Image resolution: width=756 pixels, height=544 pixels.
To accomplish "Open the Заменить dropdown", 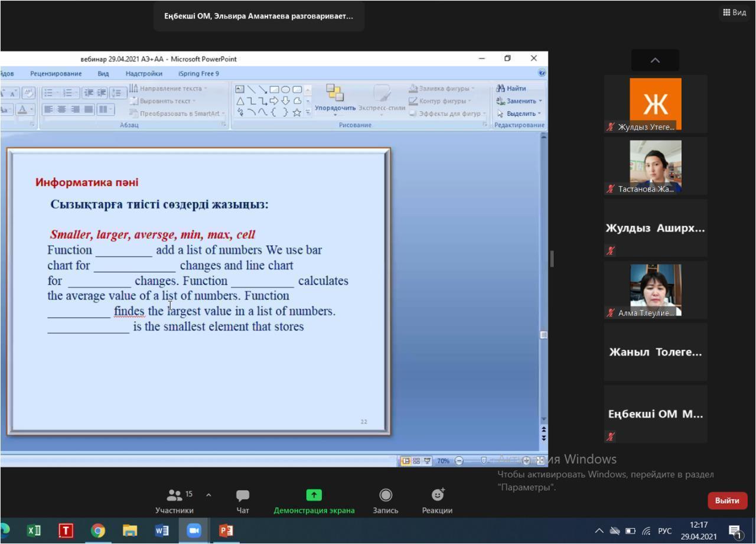I will (x=520, y=101).
